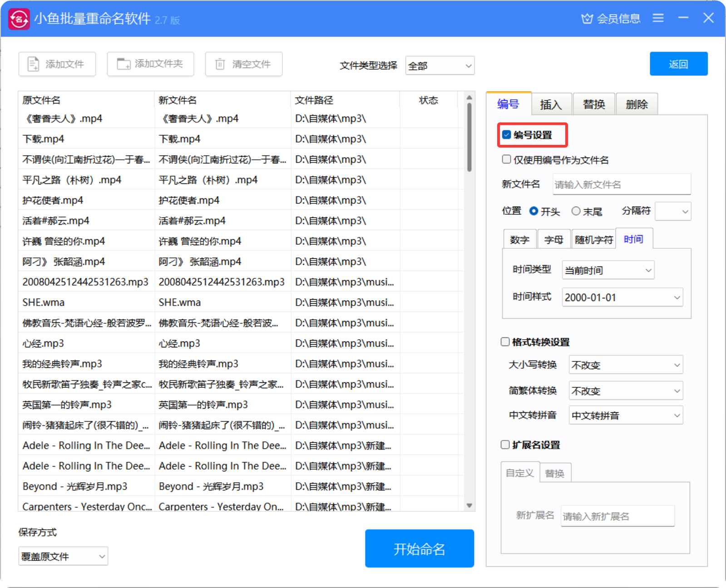
Task: Enable 仅使用编号作为文件名 checkbox
Action: [507, 159]
